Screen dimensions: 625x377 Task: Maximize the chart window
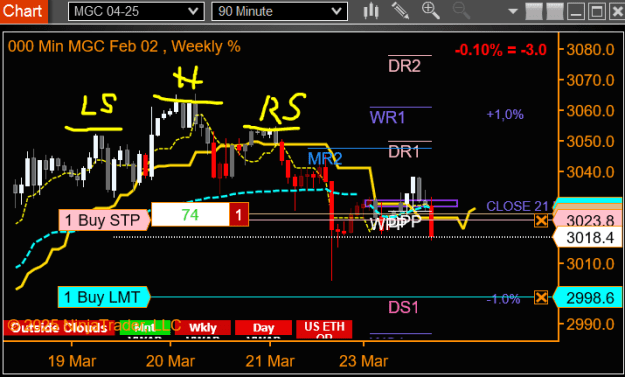coord(597,11)
